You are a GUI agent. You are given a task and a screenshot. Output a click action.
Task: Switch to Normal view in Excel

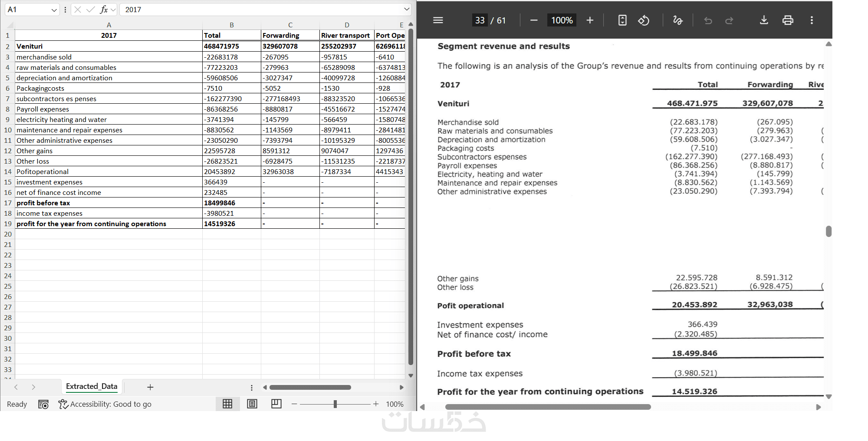[x=227, y=404]
